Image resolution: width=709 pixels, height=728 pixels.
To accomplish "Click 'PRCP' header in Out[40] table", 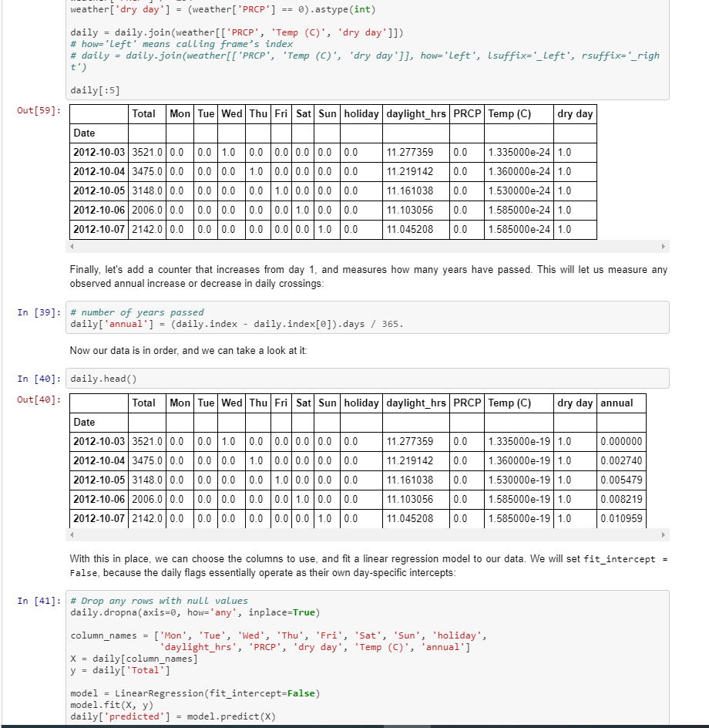I will (x=467, y=403).
